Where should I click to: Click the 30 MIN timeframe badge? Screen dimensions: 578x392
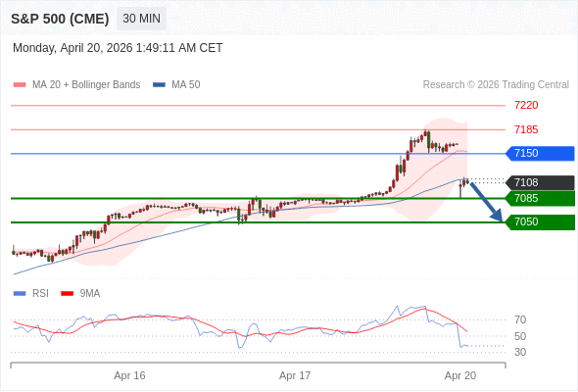click(141, 19)
